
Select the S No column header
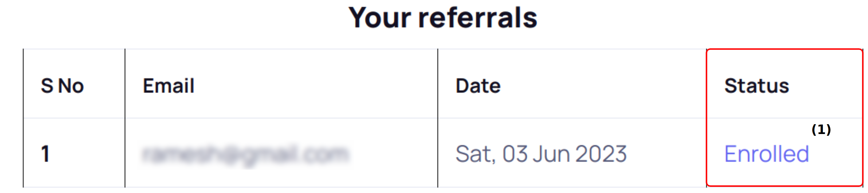point(62,86)
